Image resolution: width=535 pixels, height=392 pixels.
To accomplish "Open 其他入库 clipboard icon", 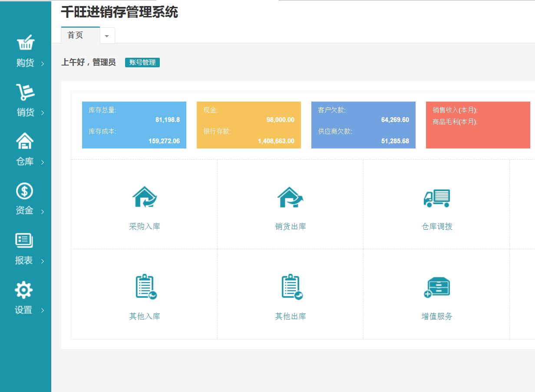I will pos(145,287).
